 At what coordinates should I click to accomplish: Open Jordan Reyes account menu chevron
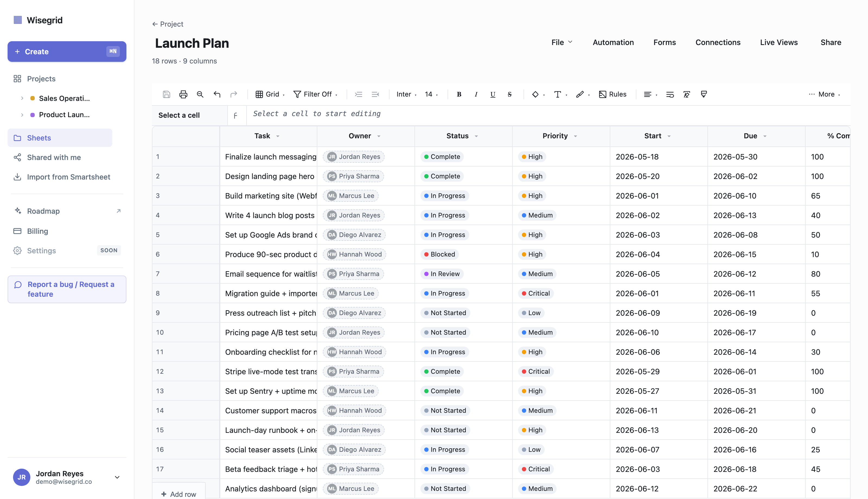117,477
